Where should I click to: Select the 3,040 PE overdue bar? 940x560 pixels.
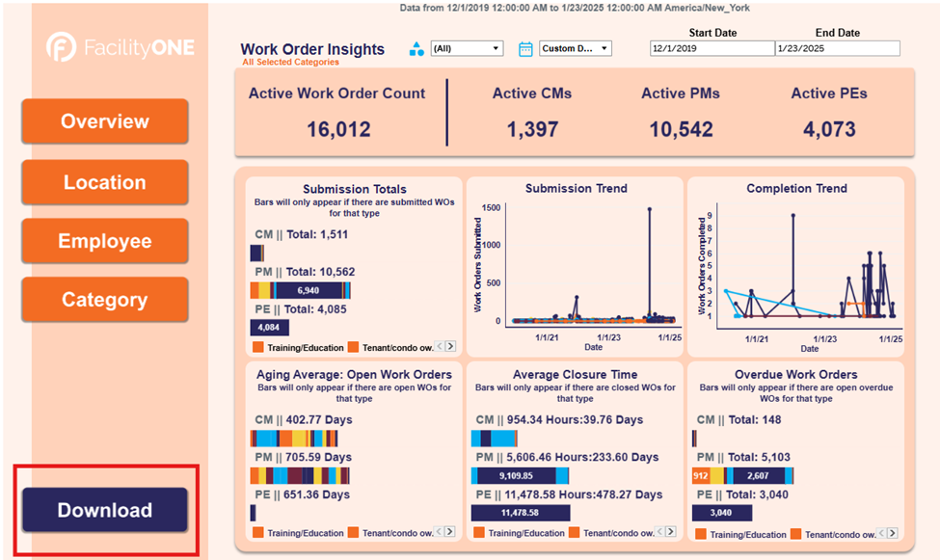722,513
